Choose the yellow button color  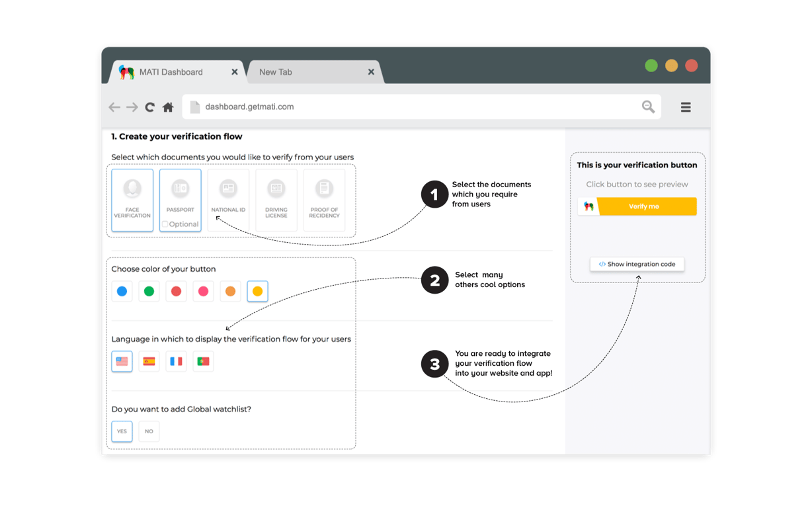(x=257, y=291)
